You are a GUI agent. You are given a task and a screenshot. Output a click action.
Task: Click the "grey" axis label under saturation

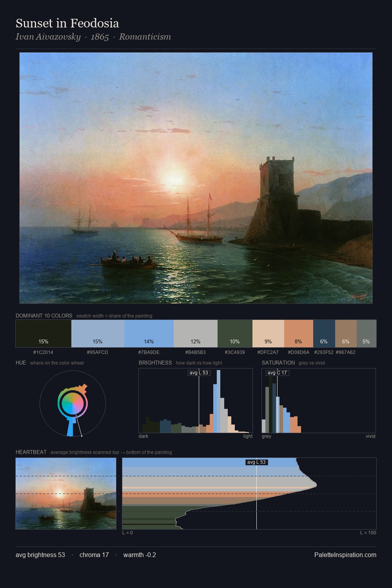click(267, 436)
